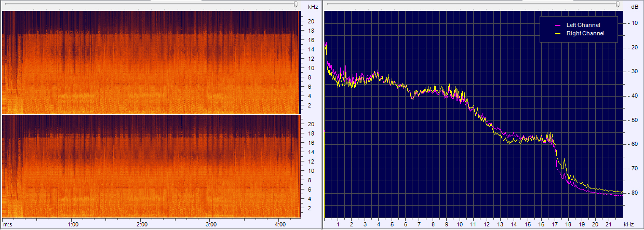Click the 2:00 mark on the timeline

tap(142, 224)
